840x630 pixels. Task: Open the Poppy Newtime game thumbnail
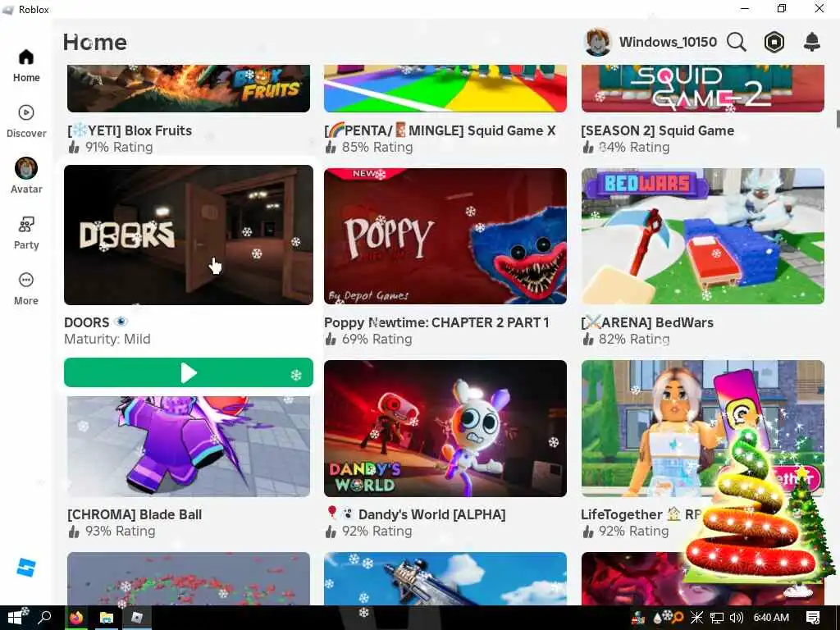coord(445,236)
